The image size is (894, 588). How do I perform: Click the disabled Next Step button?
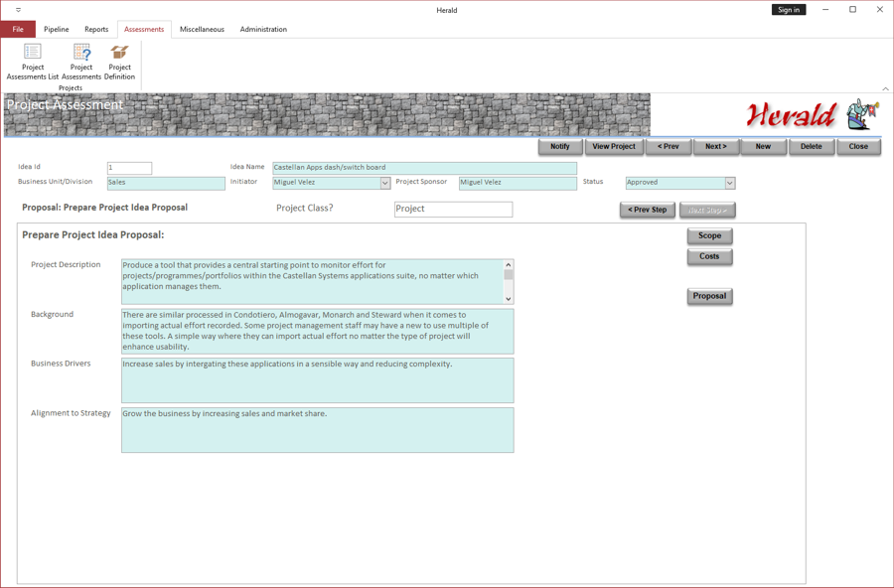pyautogui.click(x=707, y=210)
